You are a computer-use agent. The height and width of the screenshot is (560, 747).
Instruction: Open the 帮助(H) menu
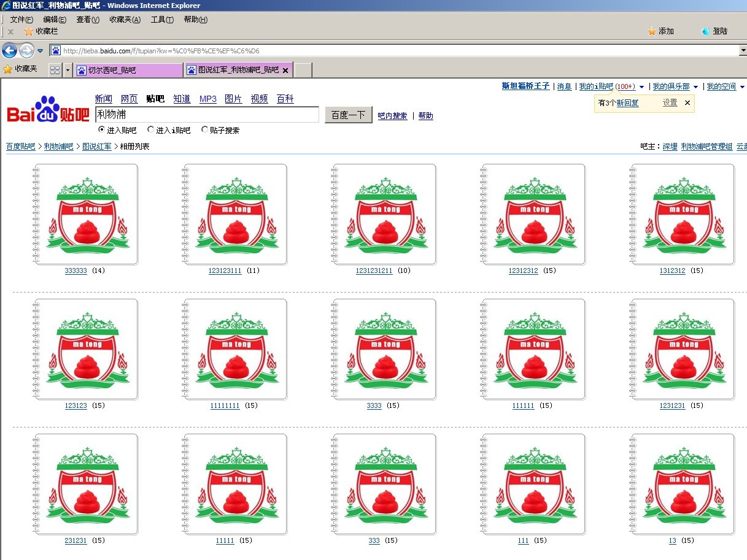click(196, 20)
